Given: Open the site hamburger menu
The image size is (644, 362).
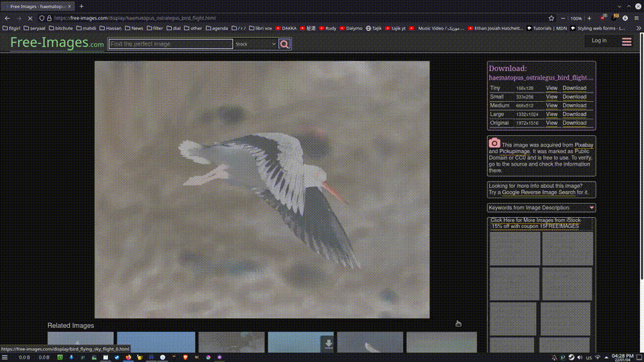Looking at the screenshot, I should (x=627, y=42).
